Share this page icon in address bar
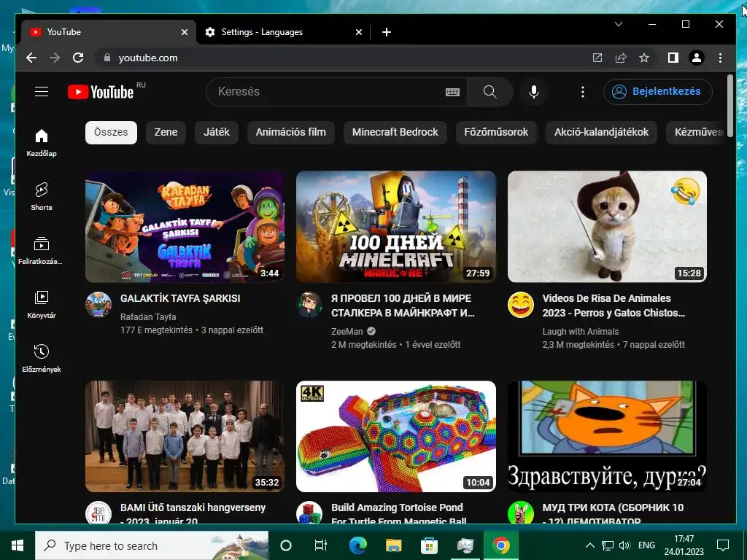Image resolution: width=747 pixels, height=560 pixels. [x=620, y=58]
